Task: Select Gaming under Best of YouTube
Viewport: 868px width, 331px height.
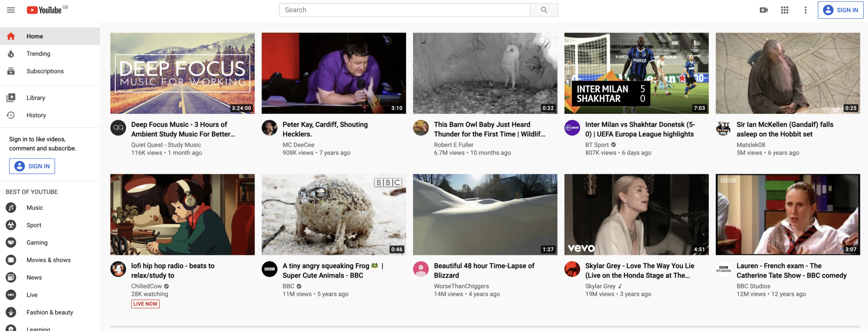Action: click(x=50, y=242)
